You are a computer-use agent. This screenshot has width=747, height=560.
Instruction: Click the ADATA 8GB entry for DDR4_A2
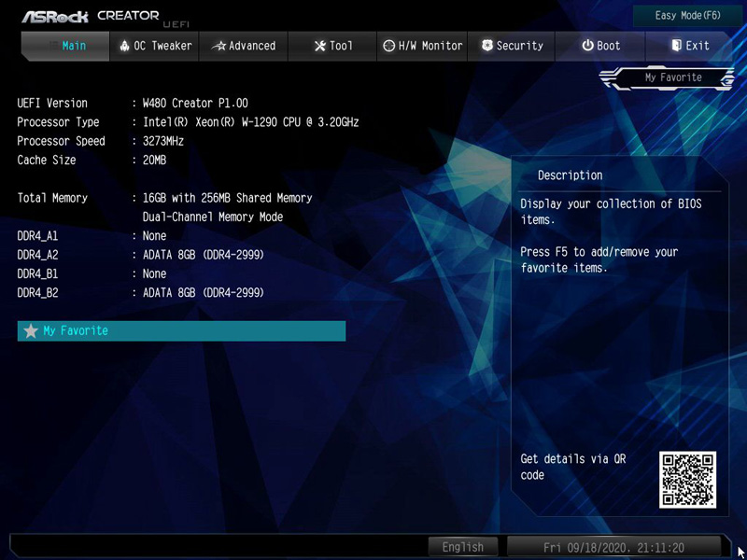click(203, 255)
